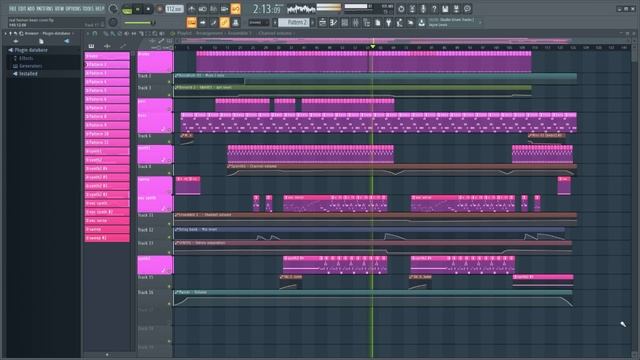Open the playlist view icon
Image resolution: width=640 pixels, height=360 pixels.
click(x=322, y=22)
